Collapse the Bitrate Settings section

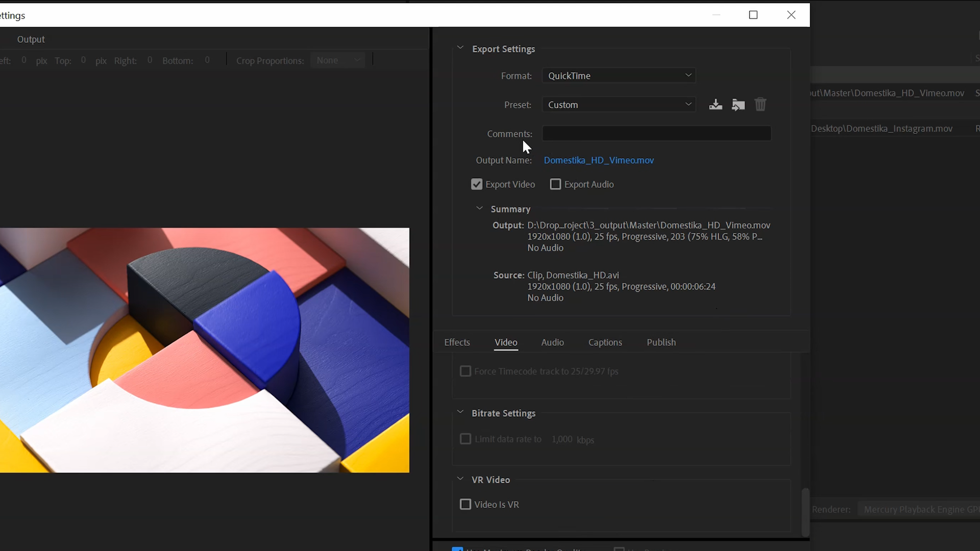460,412
